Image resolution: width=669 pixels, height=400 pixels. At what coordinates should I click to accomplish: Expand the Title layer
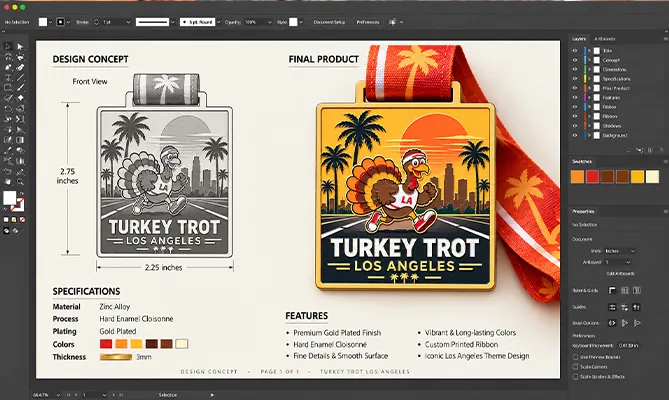[x=589, y=51]
